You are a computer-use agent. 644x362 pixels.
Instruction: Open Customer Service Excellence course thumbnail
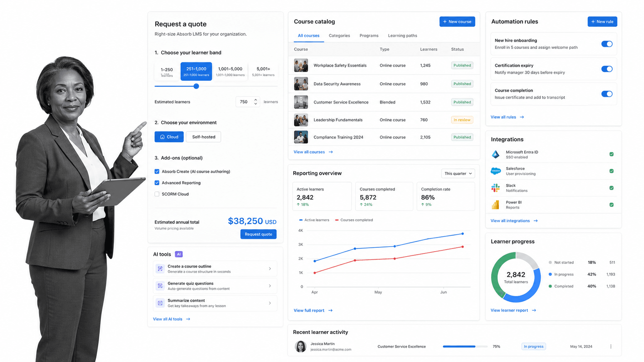[x=301, y=102]
